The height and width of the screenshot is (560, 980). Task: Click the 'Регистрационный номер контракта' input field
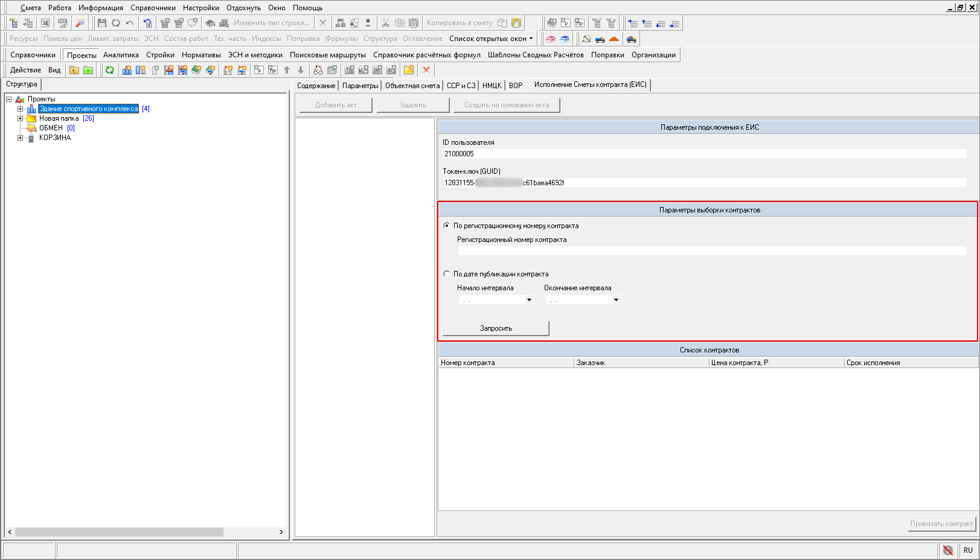[x=711, y=251]
